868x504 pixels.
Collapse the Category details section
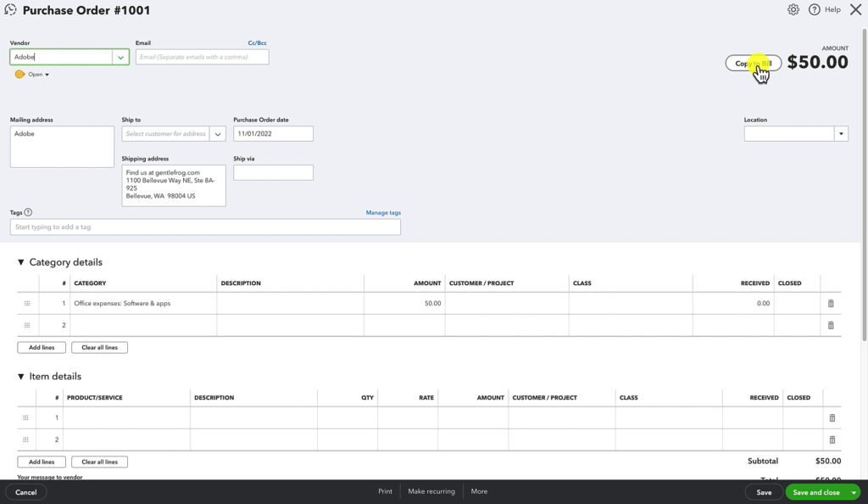coord(21,262)
